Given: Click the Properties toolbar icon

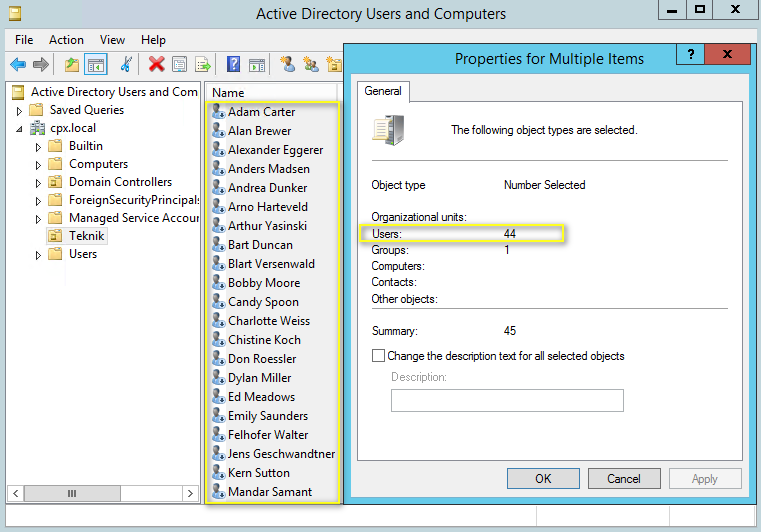Looking at the screenshot, I should click(180, 64).
